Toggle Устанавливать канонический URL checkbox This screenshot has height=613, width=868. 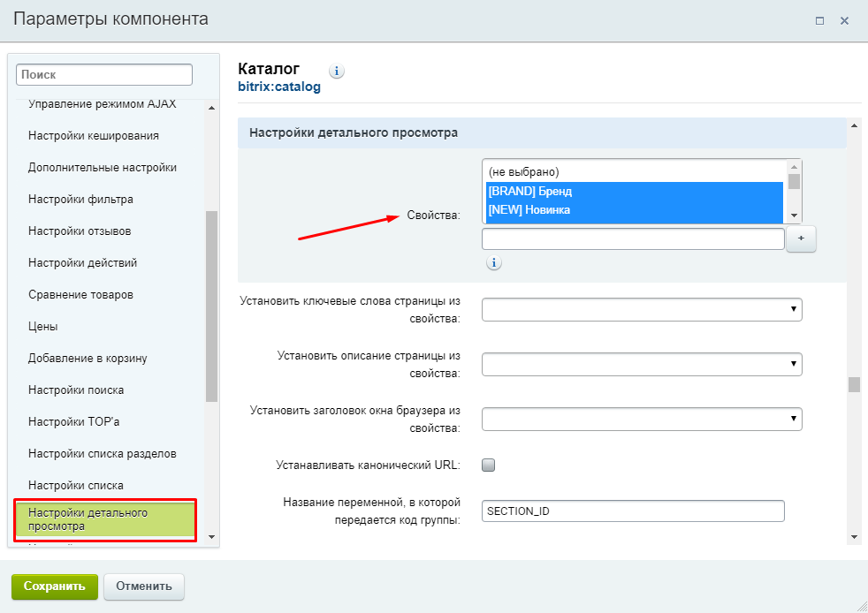[488, 465]
